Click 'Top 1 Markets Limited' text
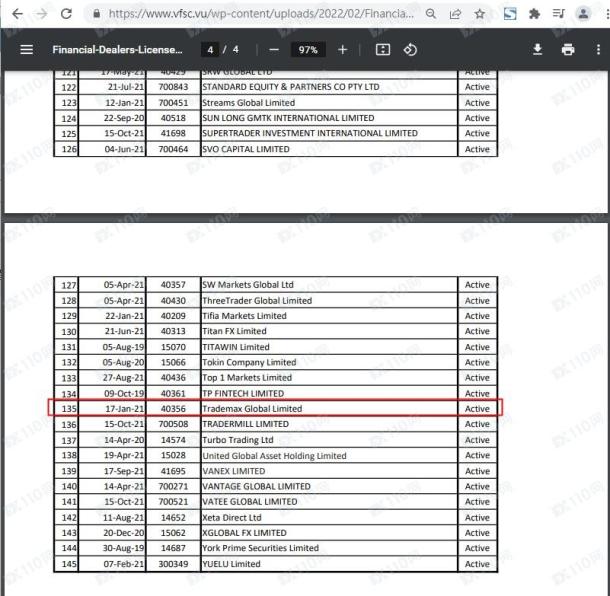This screenshot has height=596, width=610. click(x=247, y=378)
